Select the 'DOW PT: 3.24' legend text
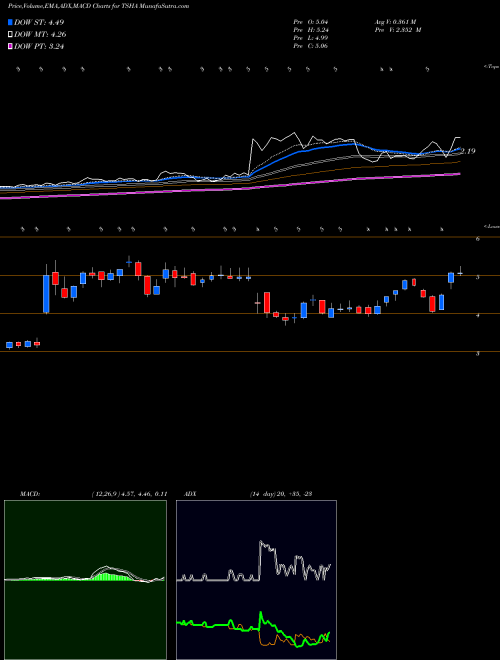The height and width of the screenshot is (660, 500). coord(39,46)
